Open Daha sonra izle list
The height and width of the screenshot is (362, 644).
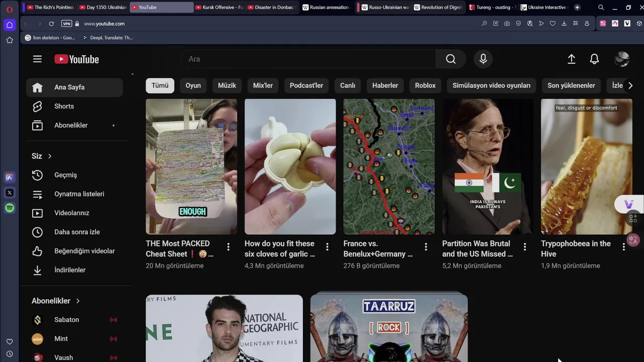point(74,232)
